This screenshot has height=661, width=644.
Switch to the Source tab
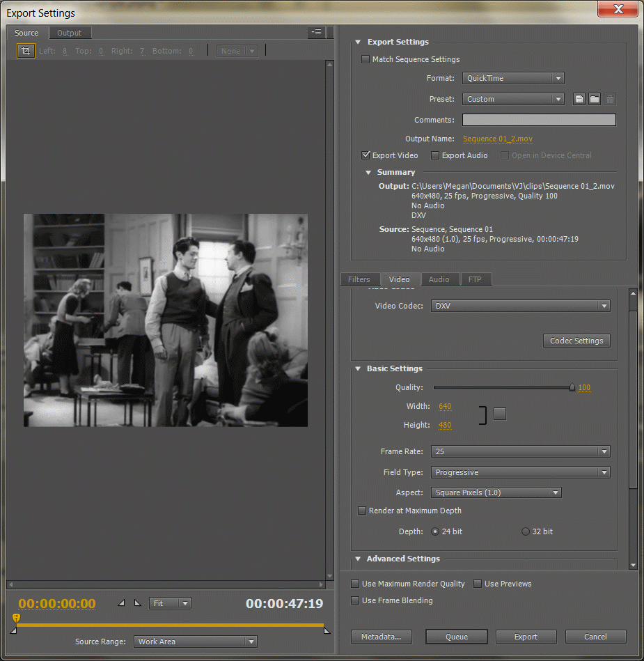pos(26,33)
